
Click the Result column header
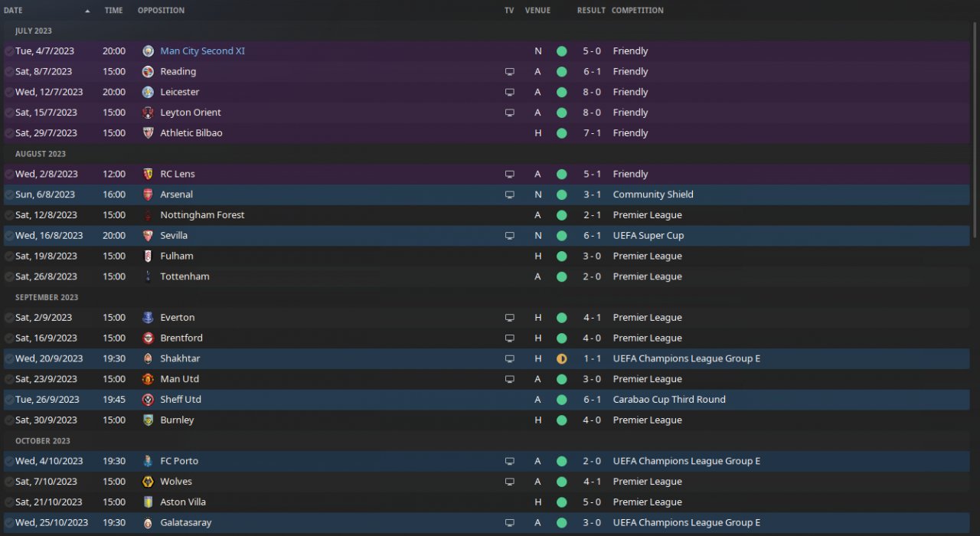coord(590,11)
